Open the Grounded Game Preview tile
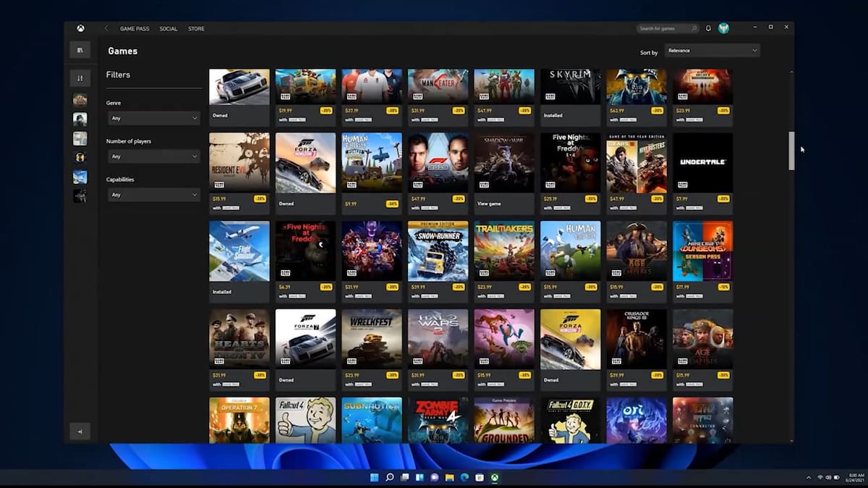 pos(504,420)
